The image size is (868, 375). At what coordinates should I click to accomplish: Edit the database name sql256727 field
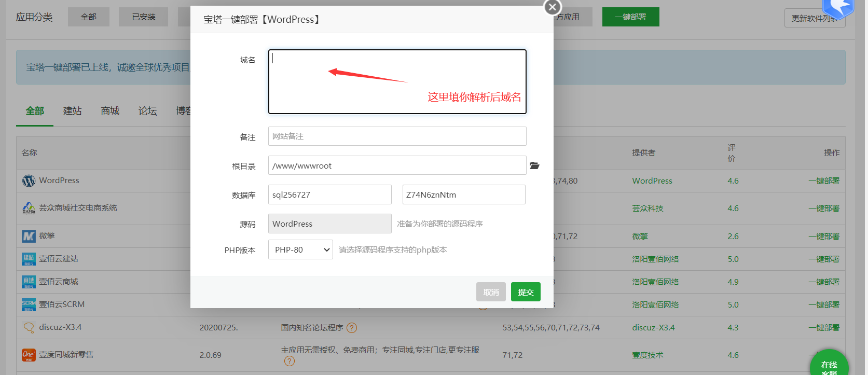[x=330, y=195]
